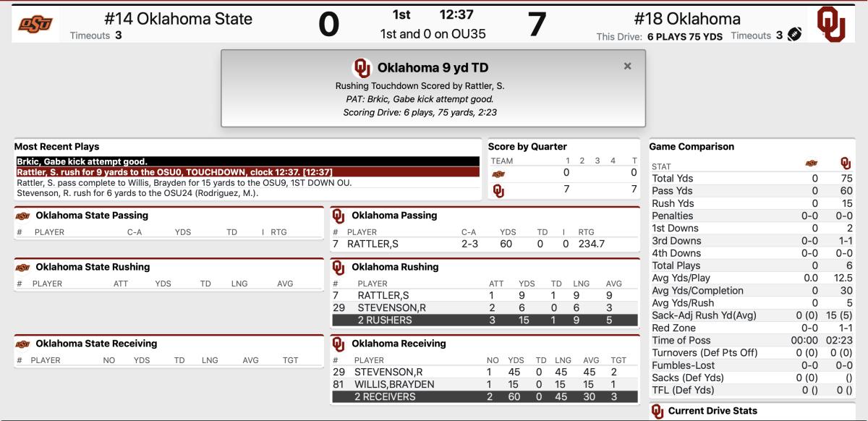The height and width of the screenshot is (421, 868).
Task: Click RATTLER,S in Oklahoma Passing table
Action: coord(373,244)
